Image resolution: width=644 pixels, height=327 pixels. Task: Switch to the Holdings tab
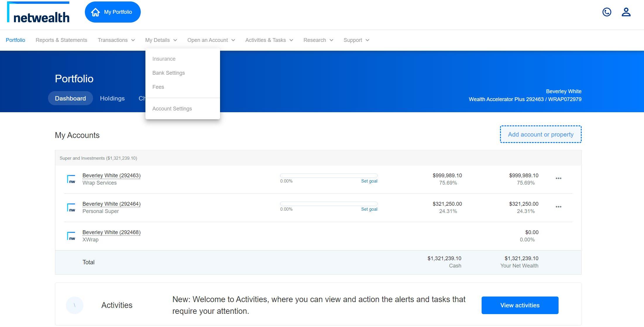pyautogui.click(x=112, y=98)
